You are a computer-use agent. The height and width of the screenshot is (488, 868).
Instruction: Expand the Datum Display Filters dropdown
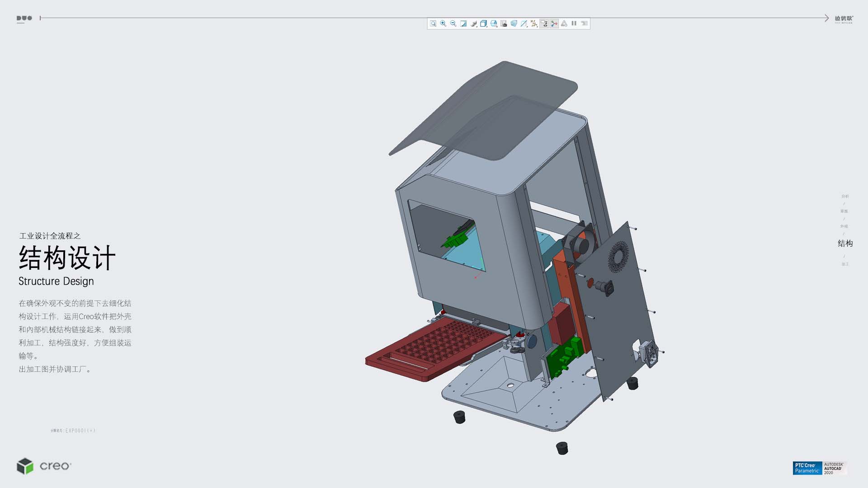[534, 23]
